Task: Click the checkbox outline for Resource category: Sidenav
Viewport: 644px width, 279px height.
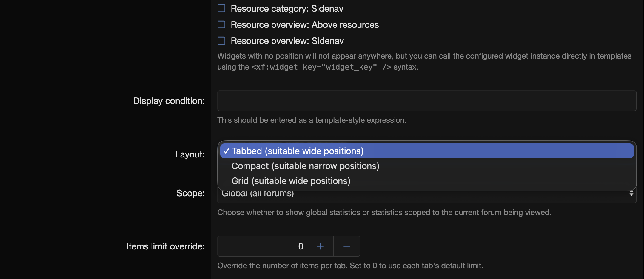Action: click(x=221, y=8)
